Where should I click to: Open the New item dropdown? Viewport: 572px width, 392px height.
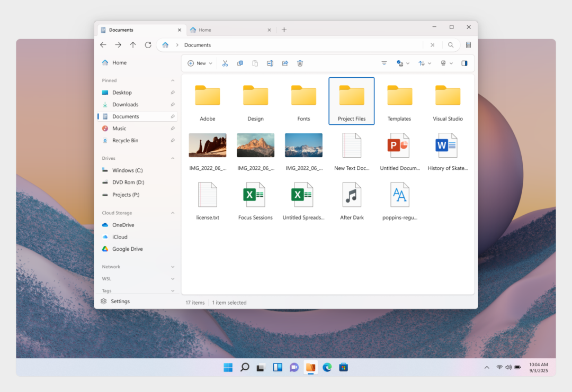coord(200,63)
